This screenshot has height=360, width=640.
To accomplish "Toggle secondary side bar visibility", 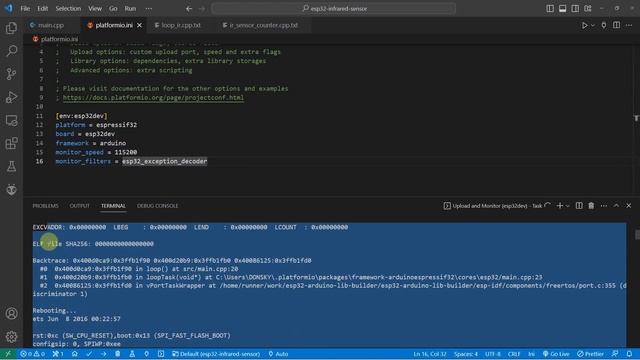I will (575, 9).
